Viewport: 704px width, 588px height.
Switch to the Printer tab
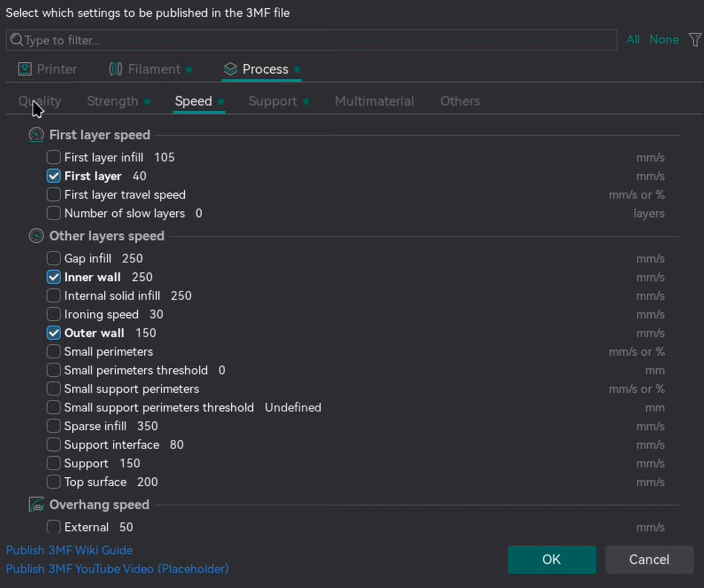47,69
